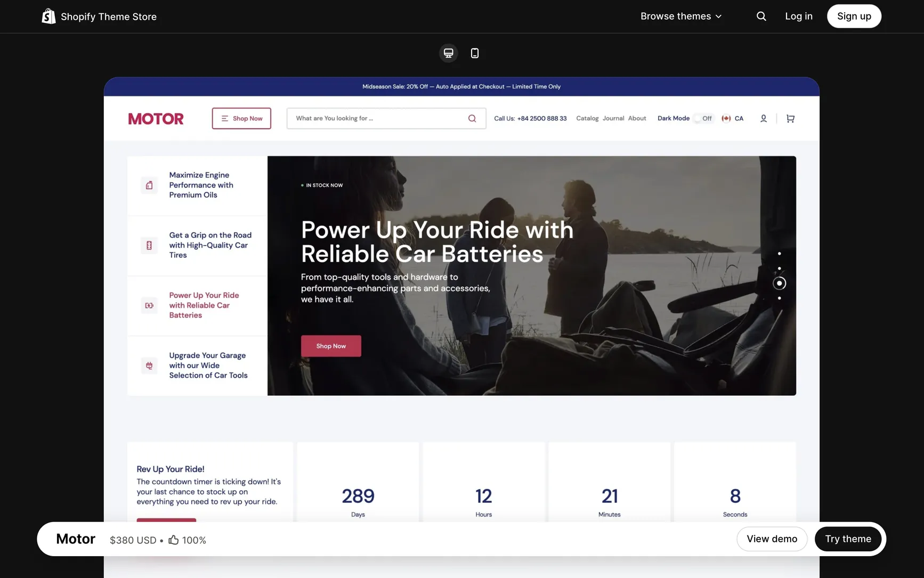Viewport: 924px width, 578px height.
Task: Click the Canada flag icon
Action: (726, 118)
